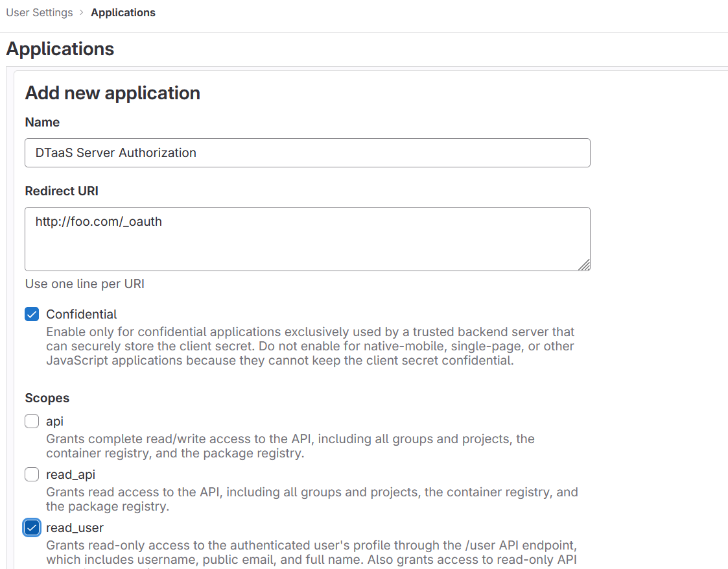Select the Applications breadcrumb entry

coord(123,12)
